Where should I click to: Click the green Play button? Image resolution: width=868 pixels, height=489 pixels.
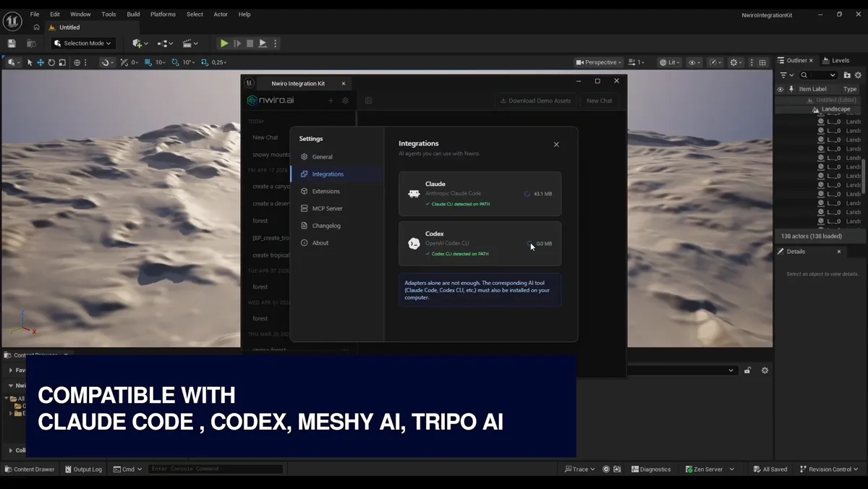pos(224,43)
